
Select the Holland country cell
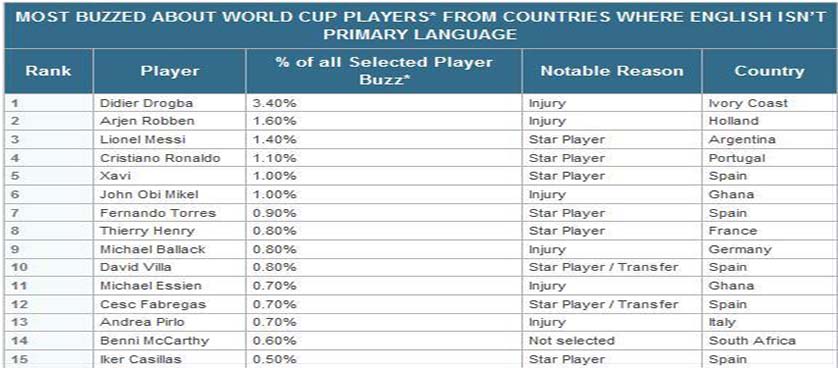769,121
